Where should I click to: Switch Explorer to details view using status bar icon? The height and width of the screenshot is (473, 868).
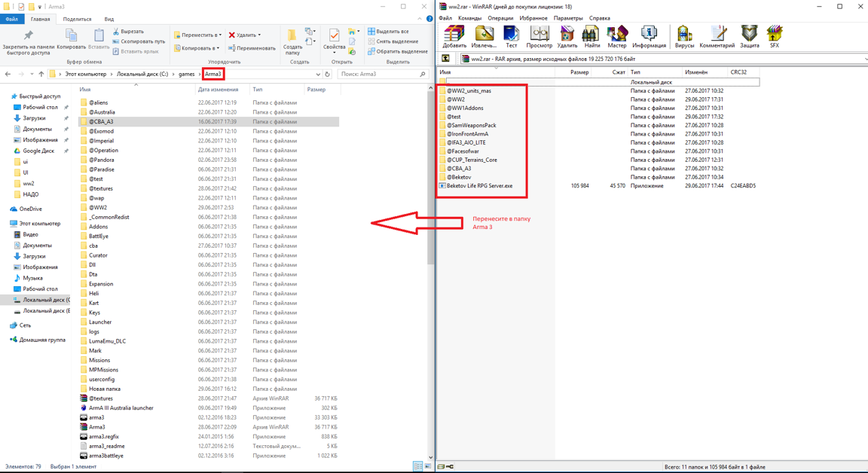click(418, 467)
